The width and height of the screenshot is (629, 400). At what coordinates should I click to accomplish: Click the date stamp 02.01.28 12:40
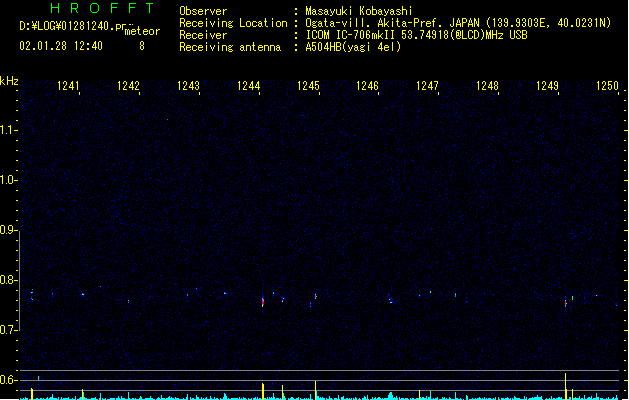pos(61,46)
